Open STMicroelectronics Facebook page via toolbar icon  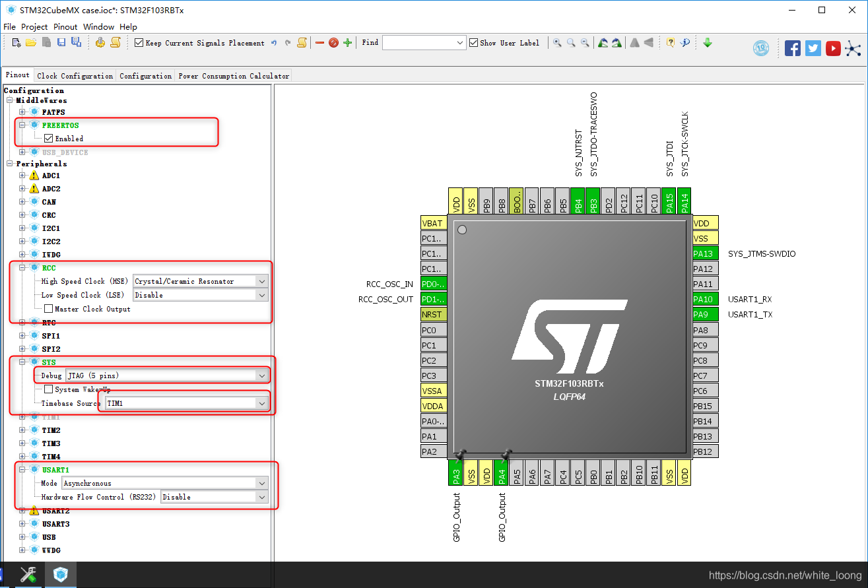point(792,48)
